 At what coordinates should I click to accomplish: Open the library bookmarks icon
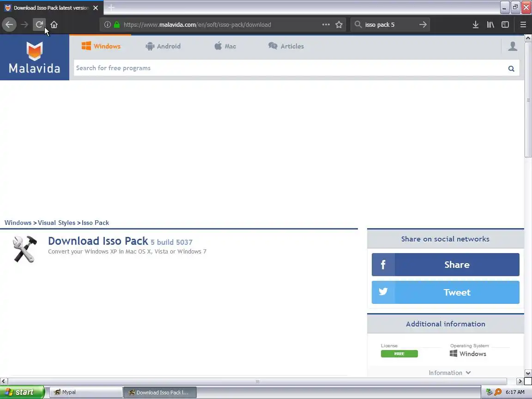pos(490,24)
